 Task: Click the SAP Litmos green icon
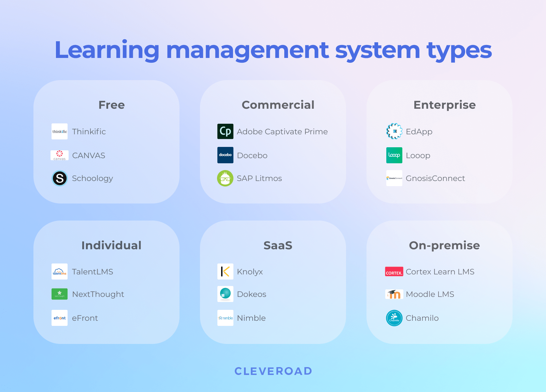pos(225,178)
